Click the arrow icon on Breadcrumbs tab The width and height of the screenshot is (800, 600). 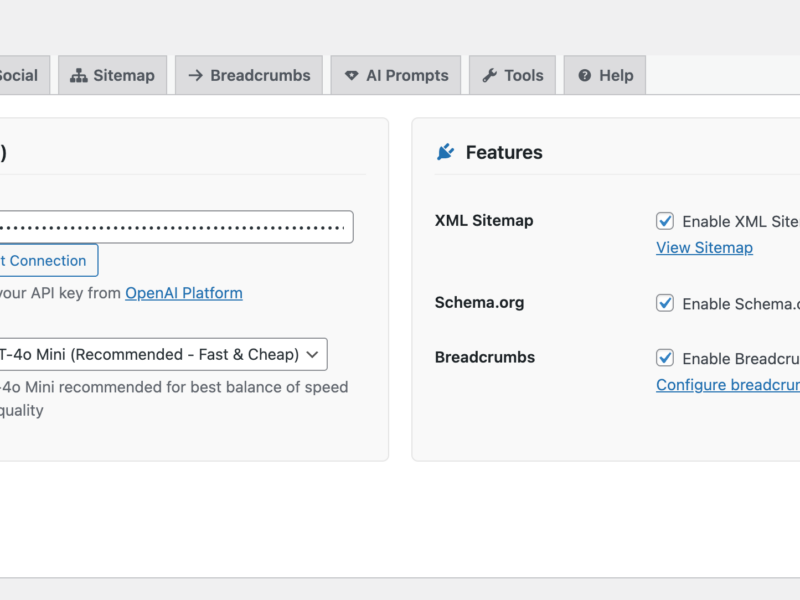pyautogui.click(x=195, y=76)
